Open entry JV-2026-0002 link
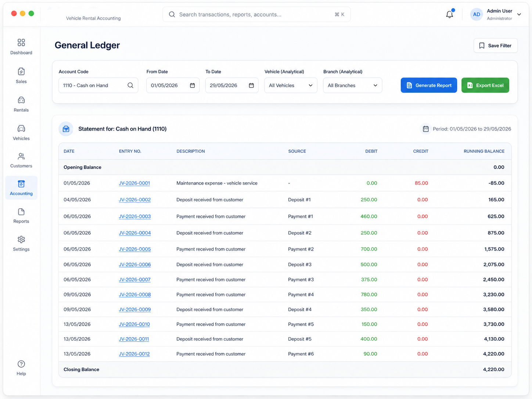 pyautogui.click(x=135, y=200)
